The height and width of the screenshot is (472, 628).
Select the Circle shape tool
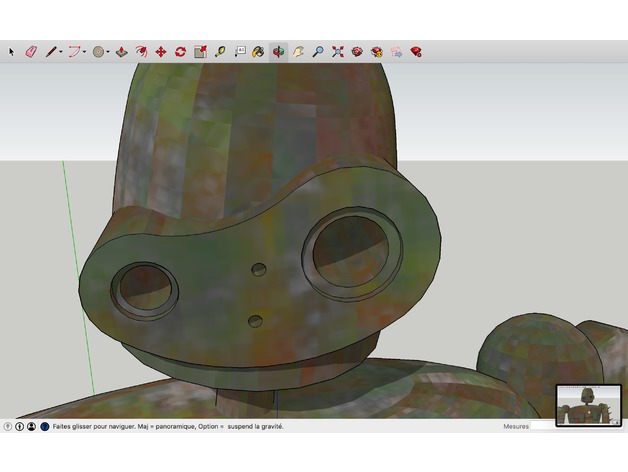(x=99, y=52)
